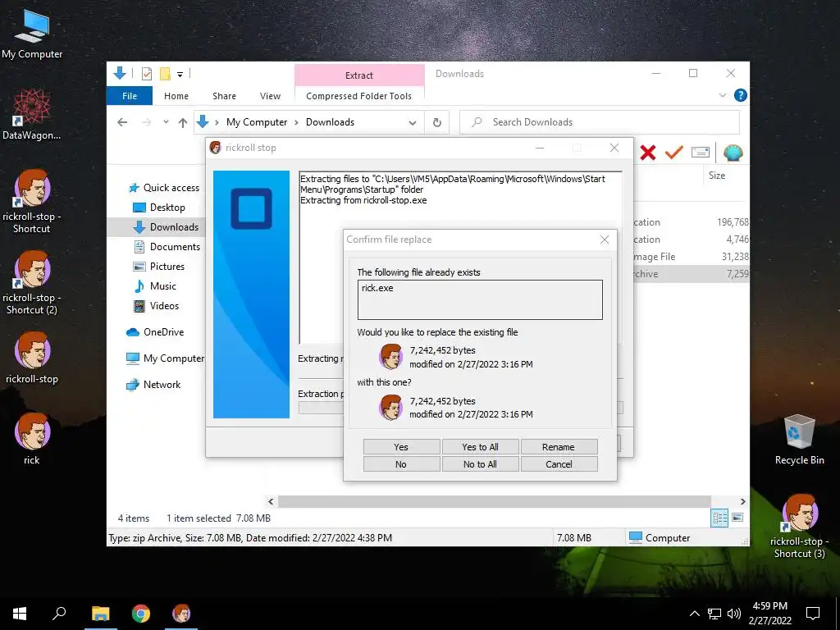Open the notification center icon
Image resolution: width=840 pixels, height=630 pixels.
click(813, 614)
